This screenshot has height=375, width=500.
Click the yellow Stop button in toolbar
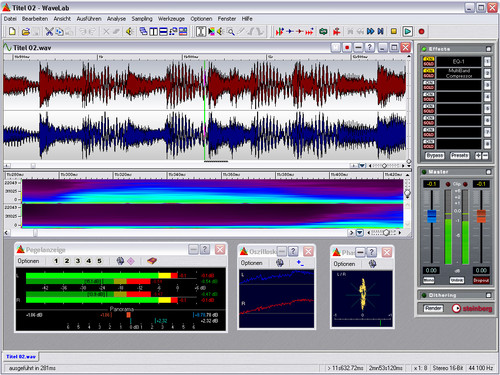click(394, 31)
